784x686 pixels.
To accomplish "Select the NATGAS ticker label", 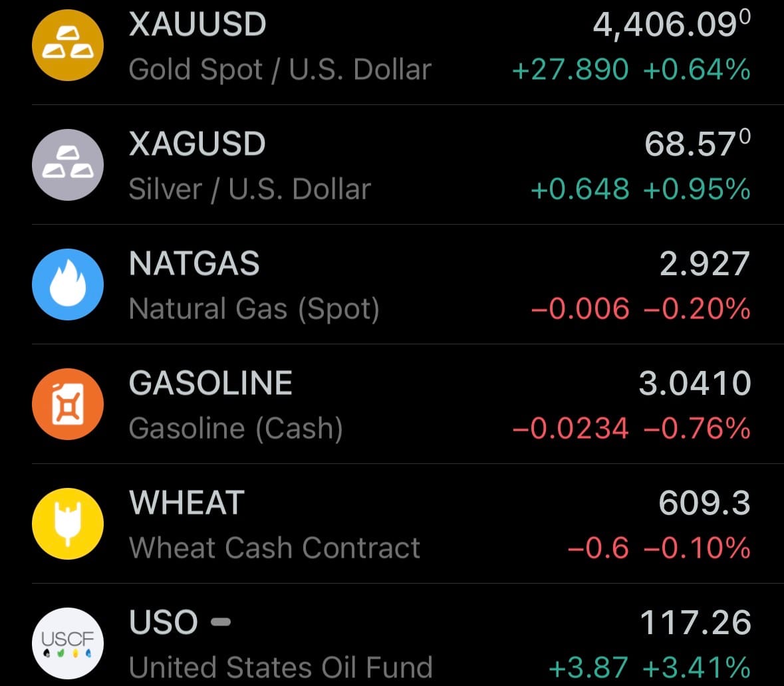I will pos(194,264).
